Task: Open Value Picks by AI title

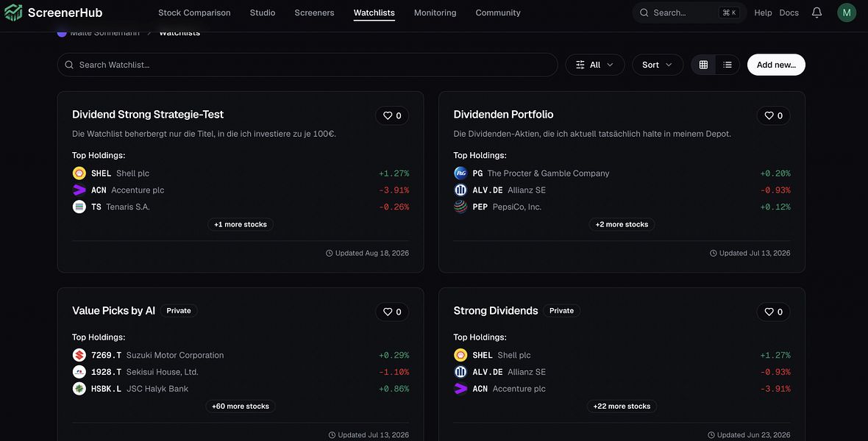Action: pyautogui.click(x=113, y=311)
